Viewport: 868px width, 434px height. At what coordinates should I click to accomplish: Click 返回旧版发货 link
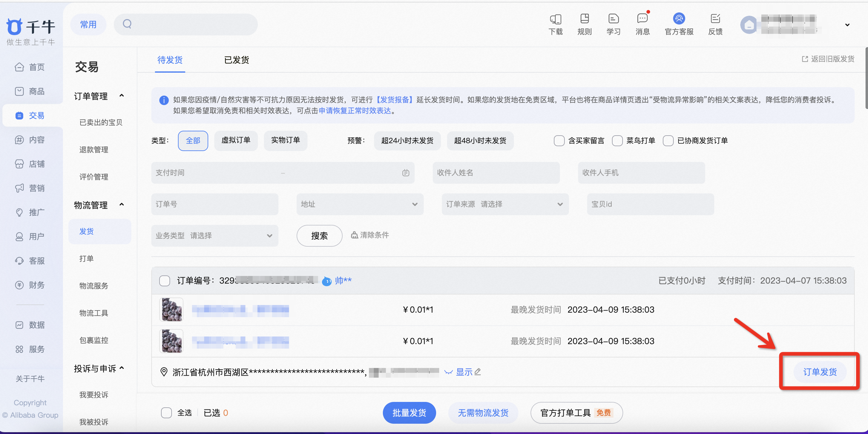click(828, 59)
